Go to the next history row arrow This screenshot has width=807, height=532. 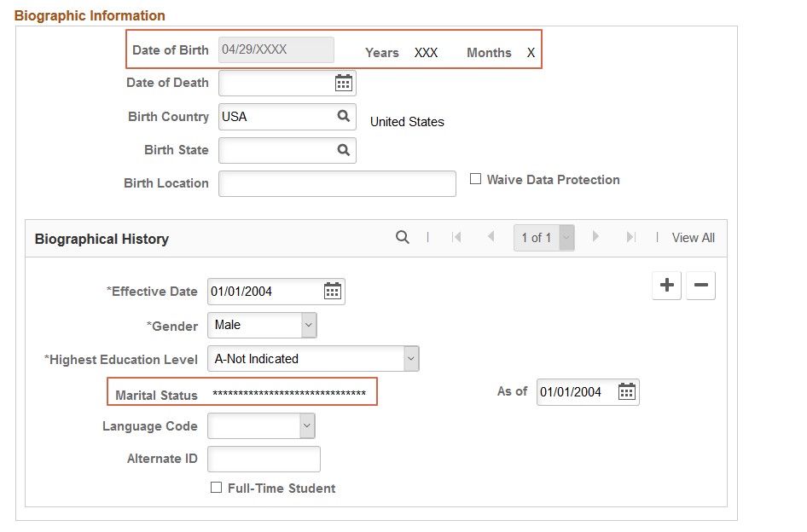tap(595, 237)
